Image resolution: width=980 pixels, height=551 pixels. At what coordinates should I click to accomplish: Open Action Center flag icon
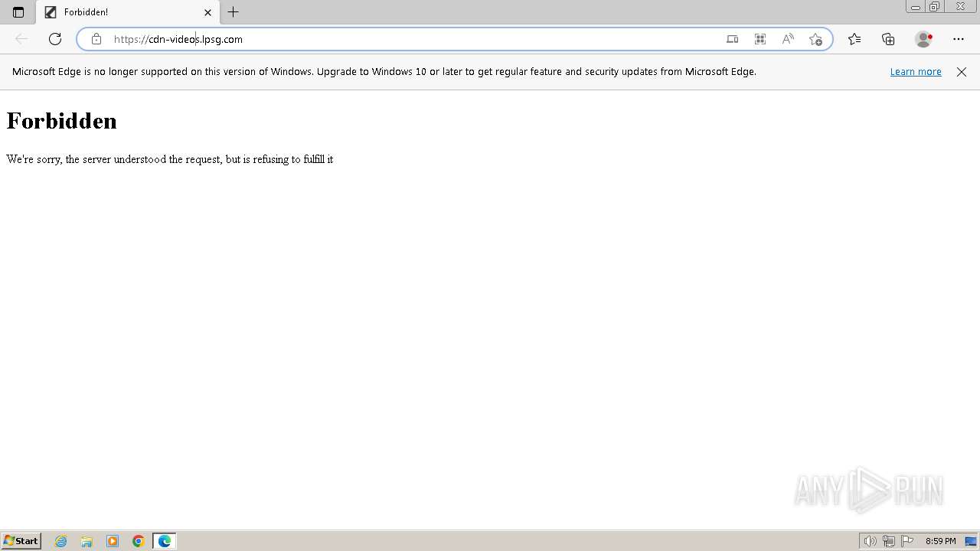point(907,541)
